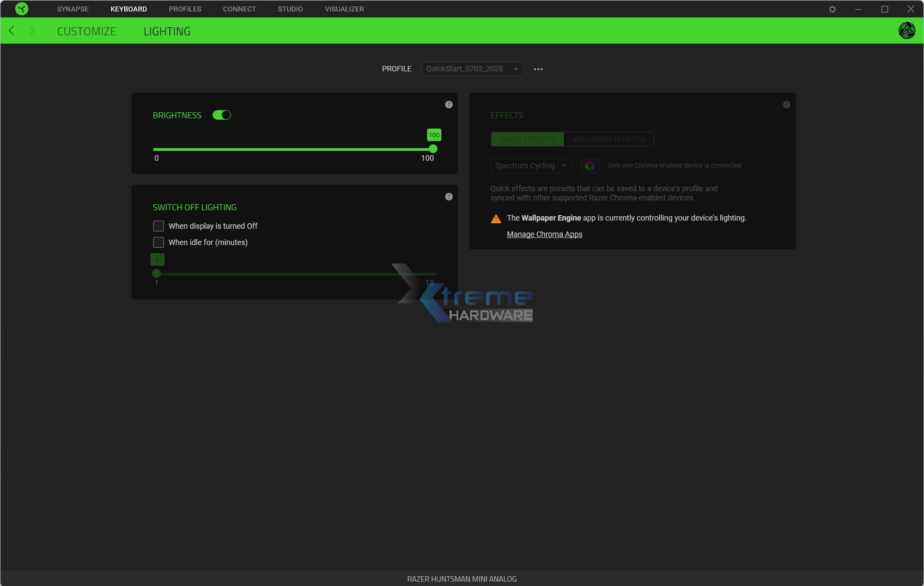Viewport: 924px width, 586px height.
Task: Open the profile options ellipsis menu
Action: pos(538,69)
